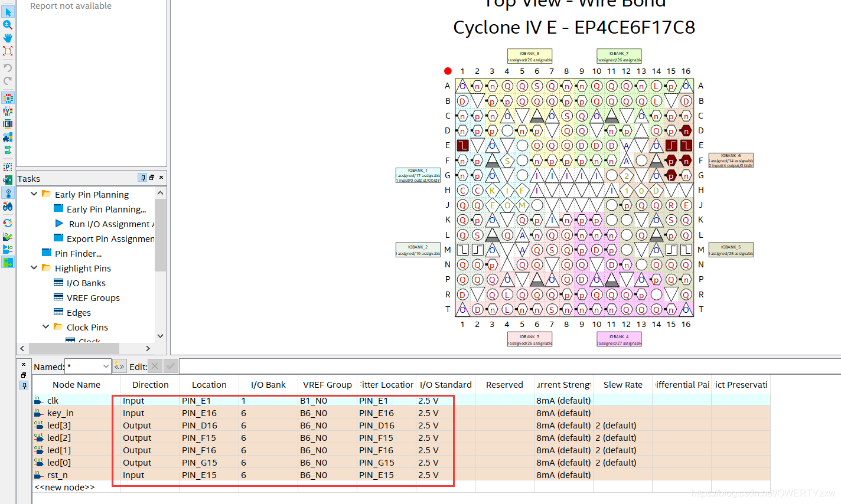Click the green differential pair toolbar icon
This screenshot has height=504, width=841.
[8, 150]
